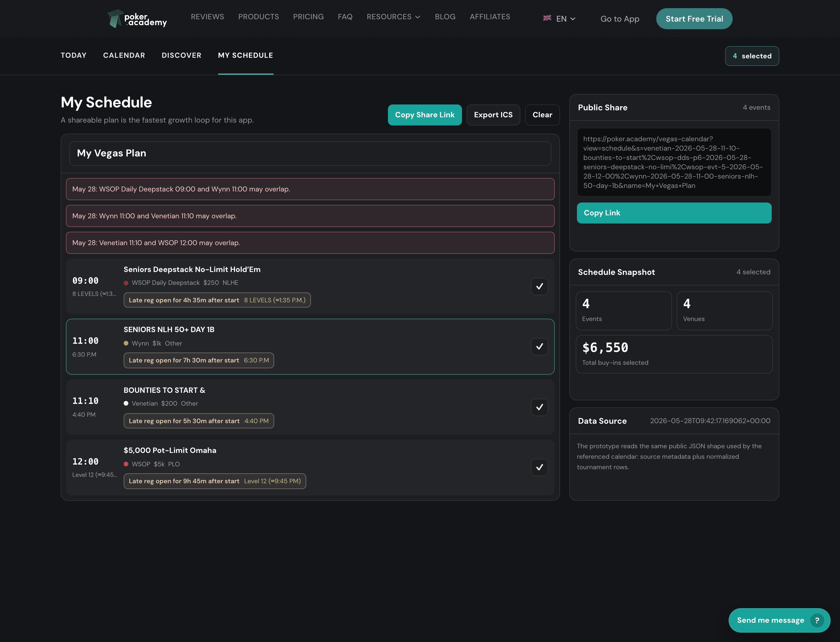Click the Copy Link button in Public Share
Viewport: 840px width, 642px height.
tap(674, 213)
